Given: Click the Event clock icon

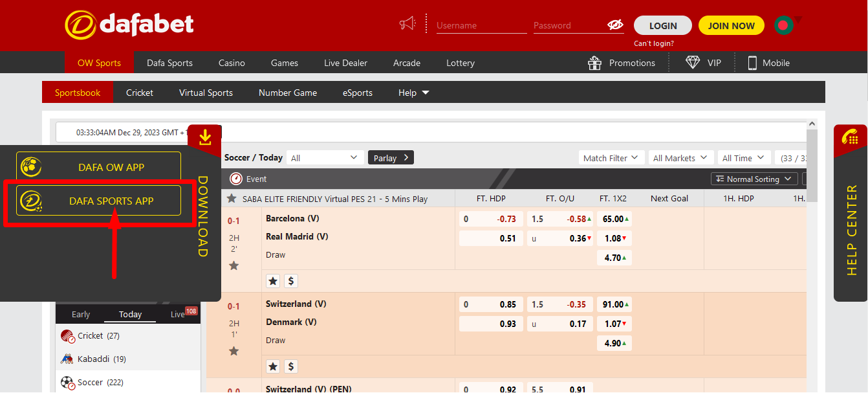Looking at the screenshot, I should pyautogui.click(x=235, y=179).
